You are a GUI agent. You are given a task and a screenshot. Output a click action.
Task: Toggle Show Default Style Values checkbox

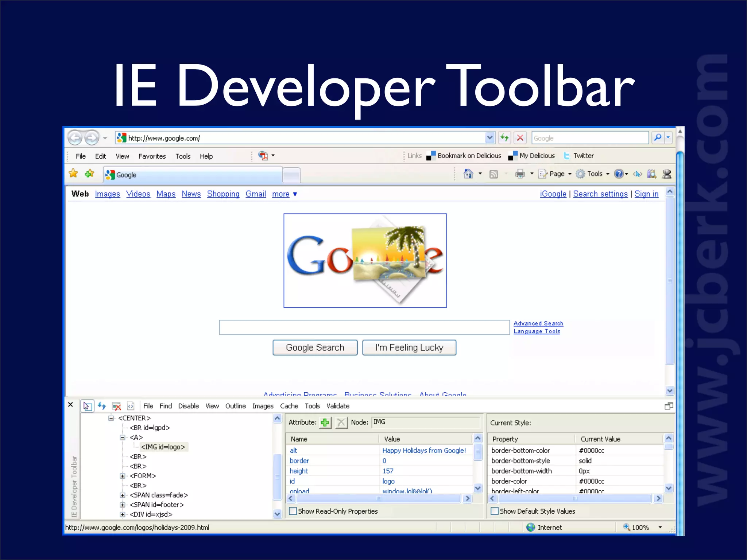[x=495, y=511]
